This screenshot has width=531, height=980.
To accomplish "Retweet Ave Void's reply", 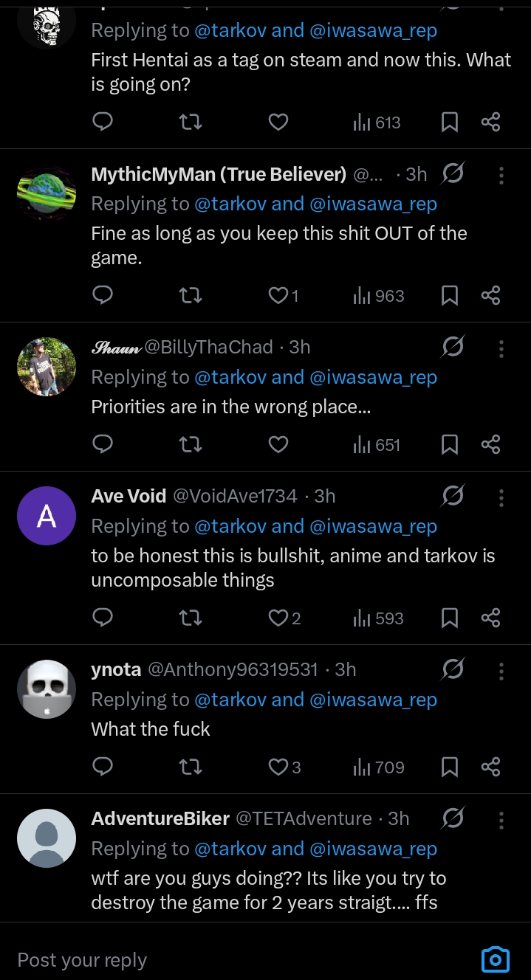I will coord(191,618).
